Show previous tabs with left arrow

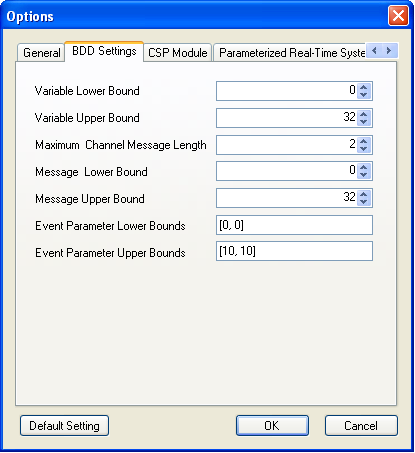coord(374,51)
